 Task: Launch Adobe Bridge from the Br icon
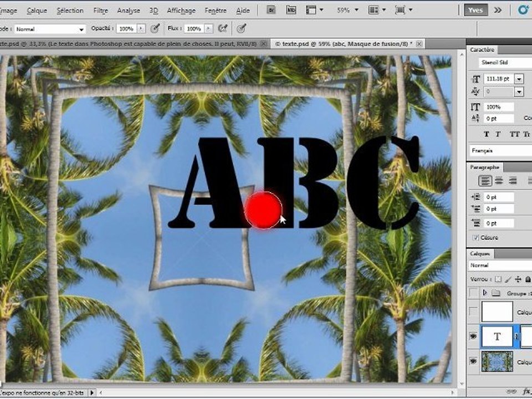(x=271, y=10)
